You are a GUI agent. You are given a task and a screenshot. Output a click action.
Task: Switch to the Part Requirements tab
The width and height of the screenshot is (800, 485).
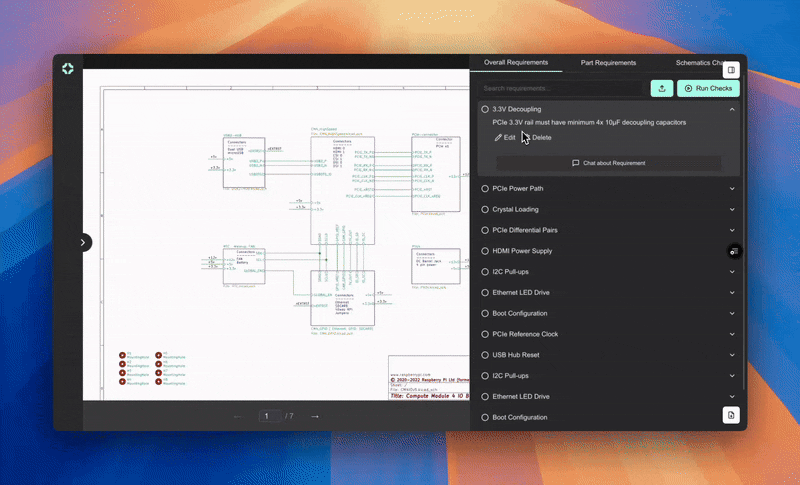608,62
